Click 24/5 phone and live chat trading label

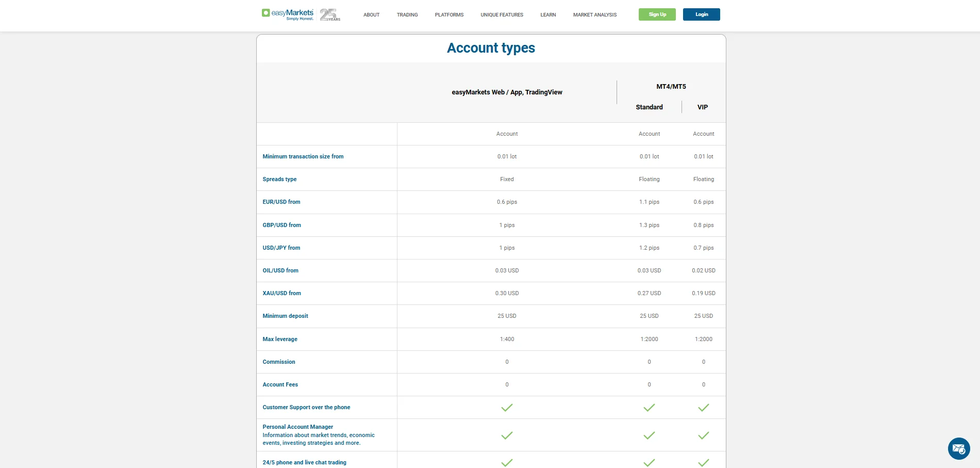(304, 462)
